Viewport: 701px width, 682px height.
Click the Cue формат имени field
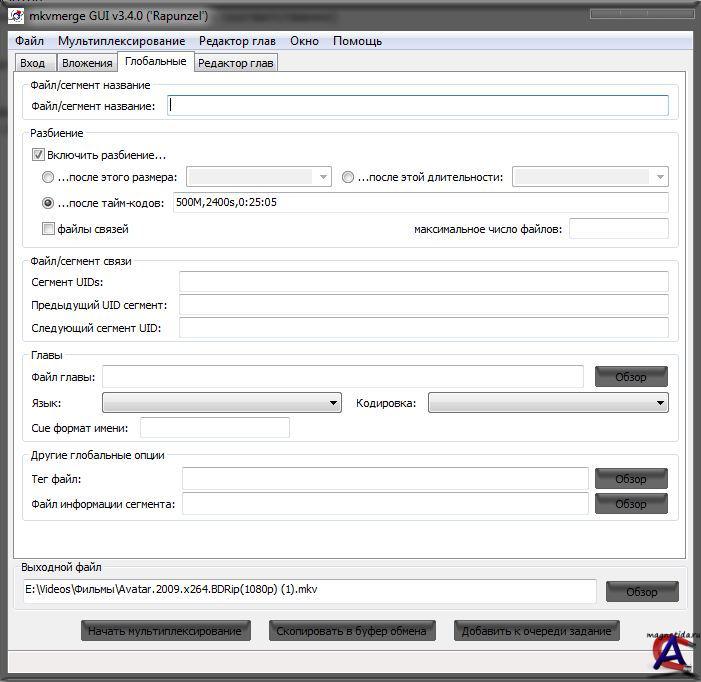coord(215,428)
